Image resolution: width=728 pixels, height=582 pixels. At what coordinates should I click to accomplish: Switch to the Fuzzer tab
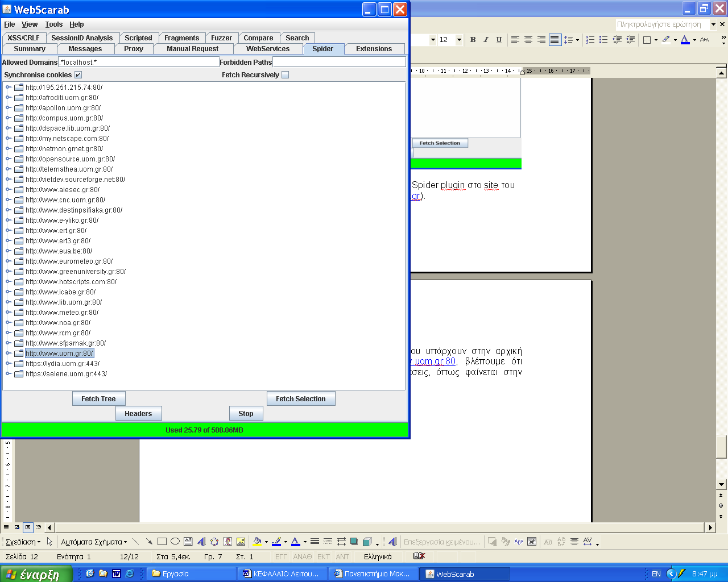[221, 38]
